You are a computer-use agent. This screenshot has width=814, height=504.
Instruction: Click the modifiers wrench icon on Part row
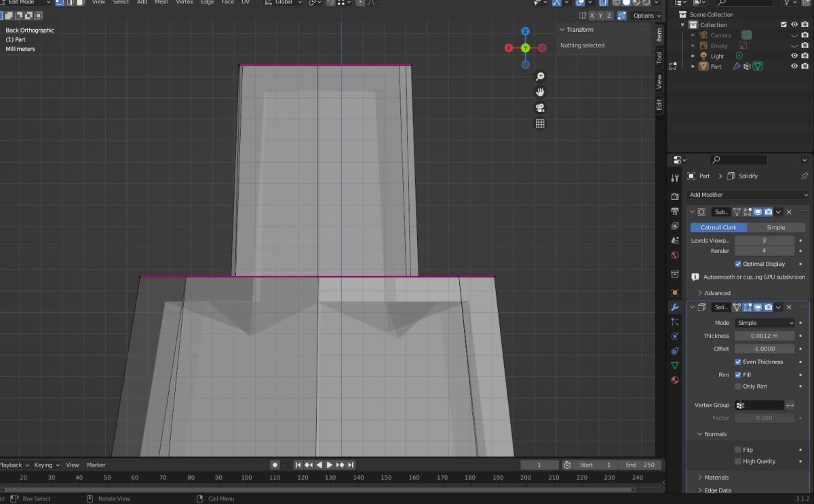pyautogui.click(x=736, y=66)
